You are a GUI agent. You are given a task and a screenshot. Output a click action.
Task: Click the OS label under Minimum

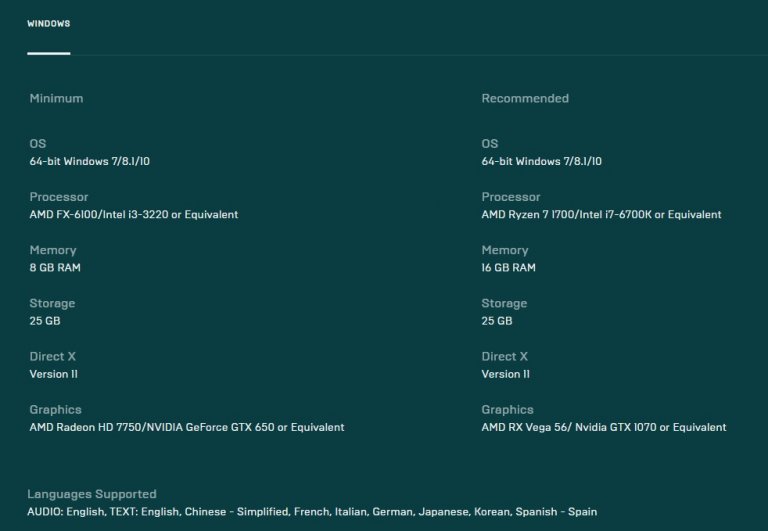point(38,144)
